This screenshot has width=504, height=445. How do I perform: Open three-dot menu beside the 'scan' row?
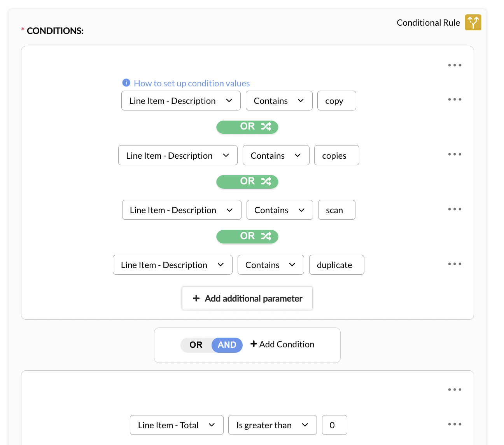[x=454, y=209]
